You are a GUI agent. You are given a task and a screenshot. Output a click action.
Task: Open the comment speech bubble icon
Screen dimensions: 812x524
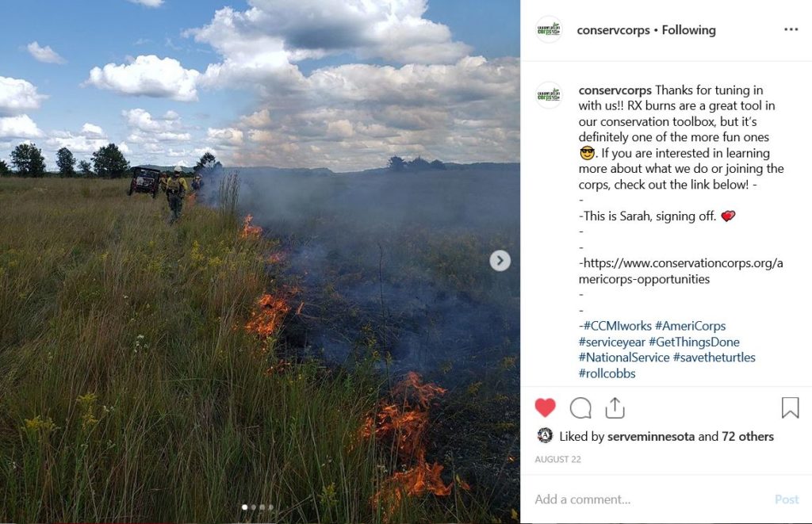pyautogui.click(x=580, y=408)
